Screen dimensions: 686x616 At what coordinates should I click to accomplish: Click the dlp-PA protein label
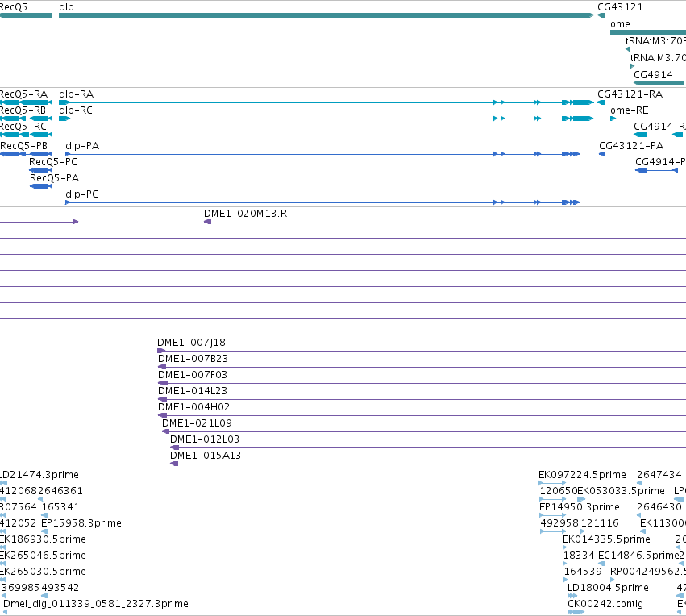point(82,146)
